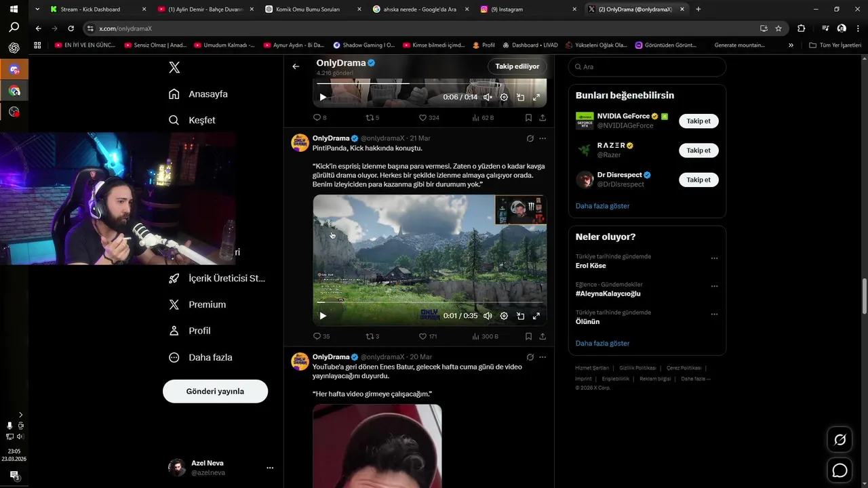Switch to ahıska nerede Google tab
868x488 pixels.
tap(420, 9)
